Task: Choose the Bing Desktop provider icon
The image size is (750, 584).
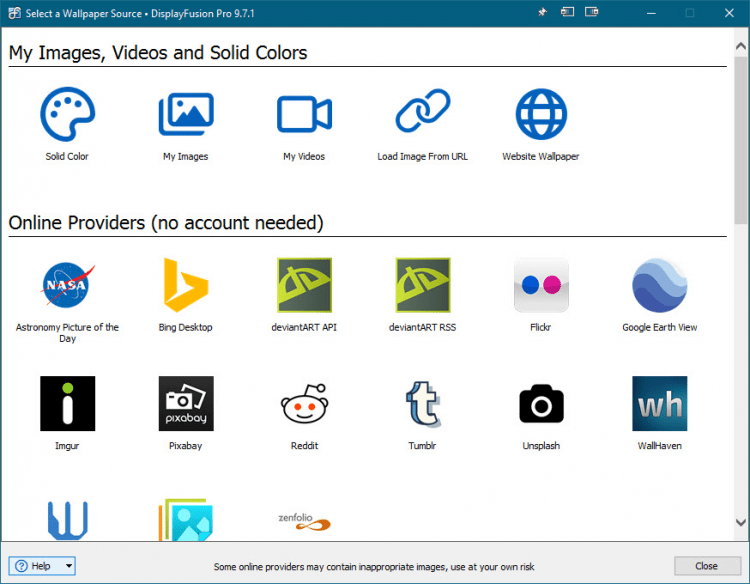Action: (x=186, y=285)
